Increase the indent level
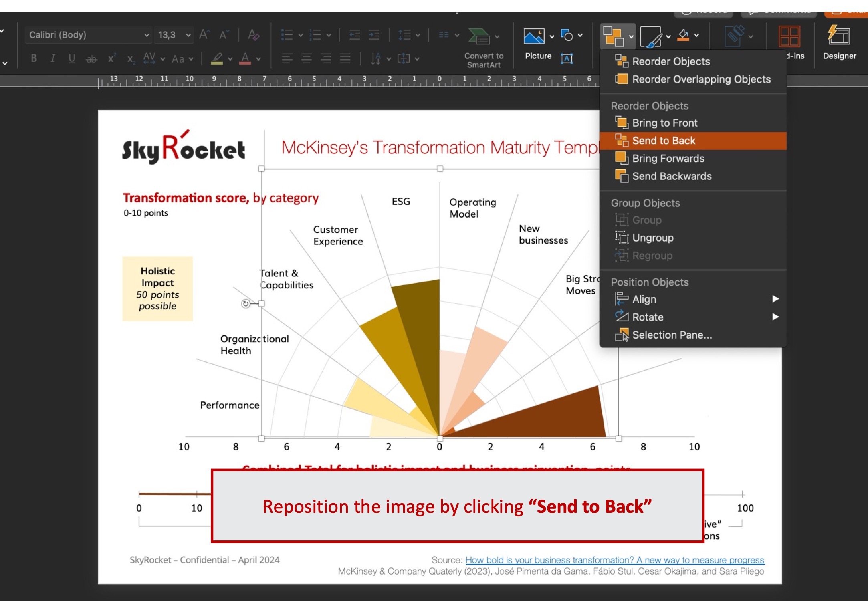The height and width of the screenshot is (601, 868). pyautogui.click(x=374, y=35)
